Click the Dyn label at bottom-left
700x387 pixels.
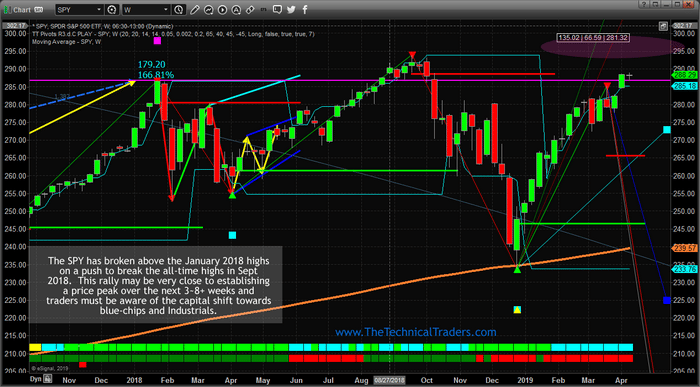coord(35,379)
